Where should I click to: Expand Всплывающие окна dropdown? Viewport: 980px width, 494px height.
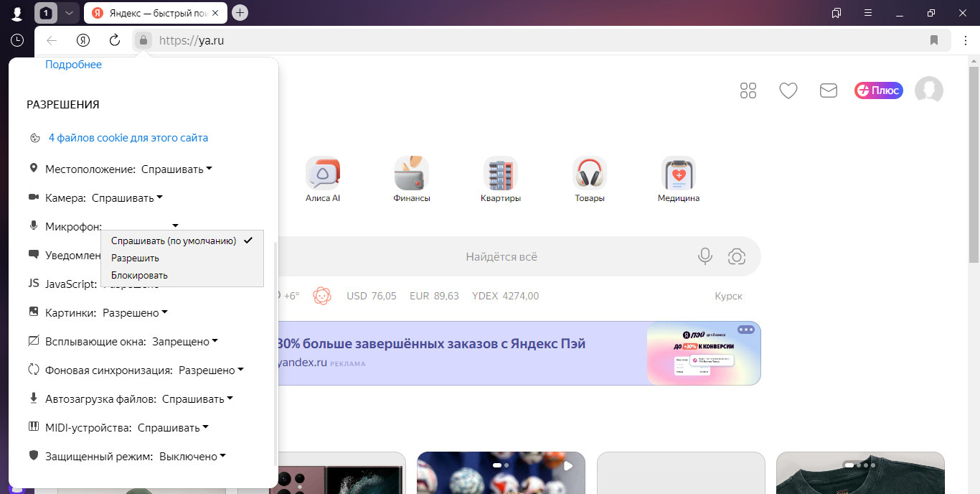(184, 342)
